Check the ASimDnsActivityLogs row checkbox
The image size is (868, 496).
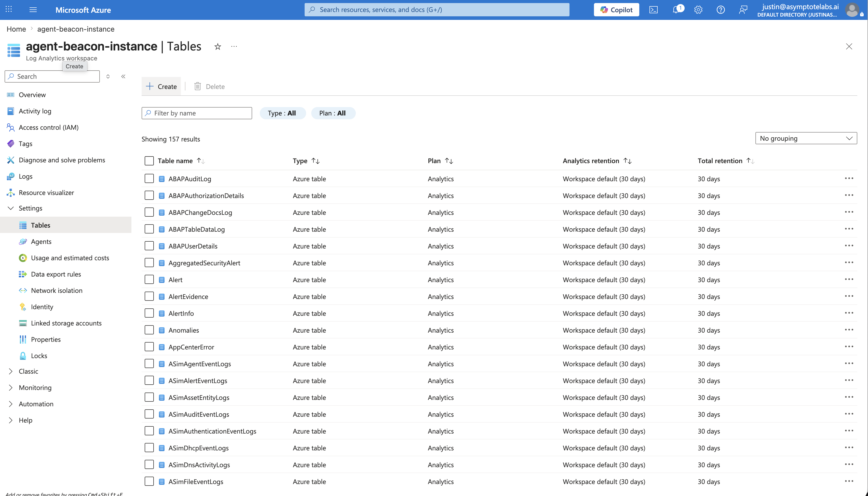149,464
